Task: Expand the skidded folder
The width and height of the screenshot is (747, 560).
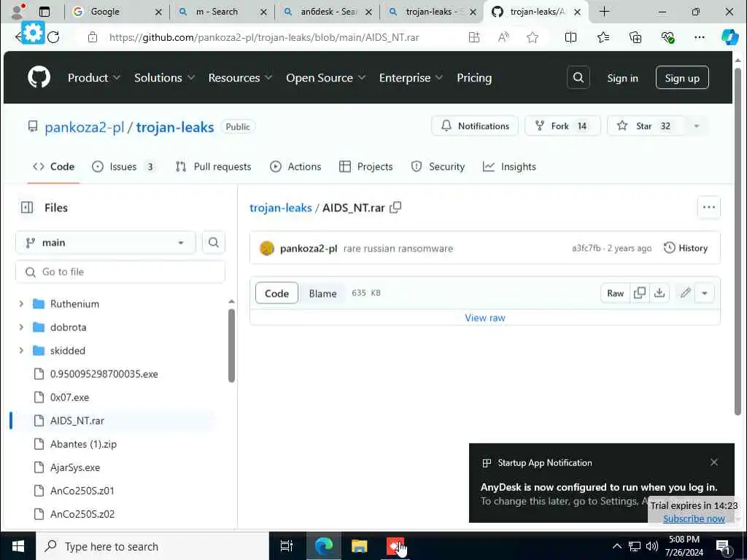Action: click(21, 350)
